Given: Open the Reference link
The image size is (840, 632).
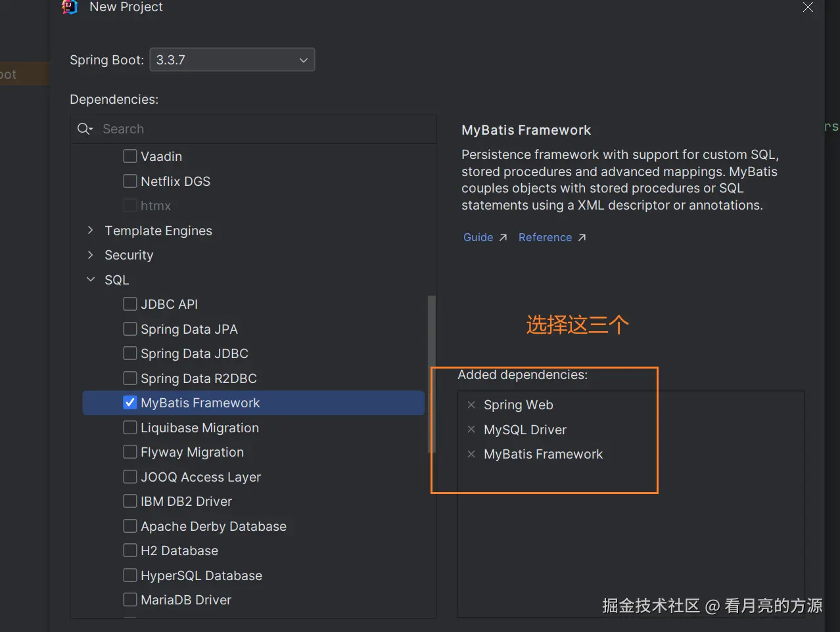Looking at the screenshot, I should click(x=545, y=237).
